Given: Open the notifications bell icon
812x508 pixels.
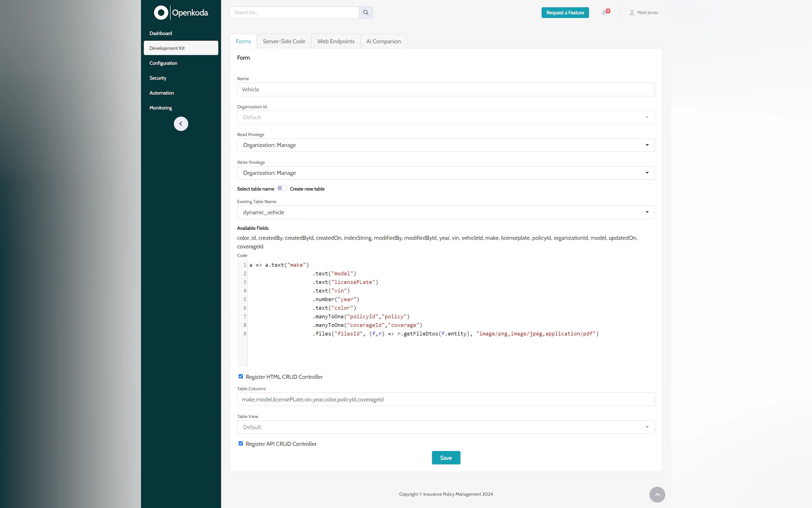Looking at the screenshot, I should 604,12.
